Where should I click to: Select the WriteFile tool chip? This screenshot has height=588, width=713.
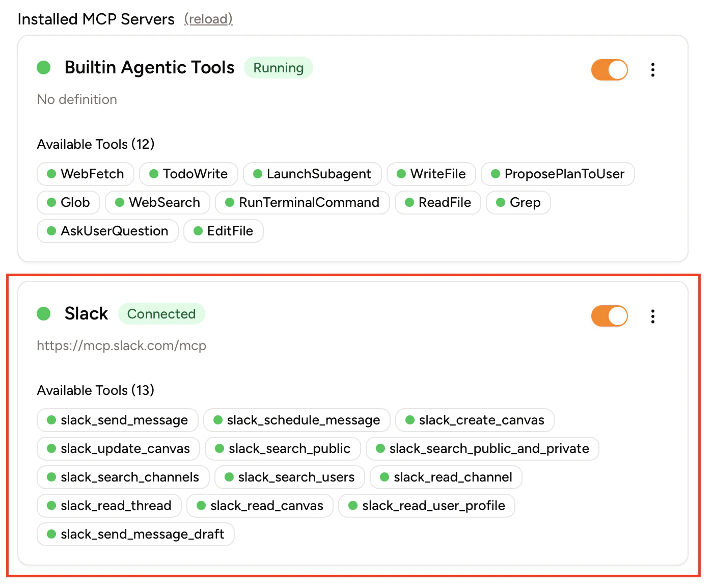(x=431, y=174)
